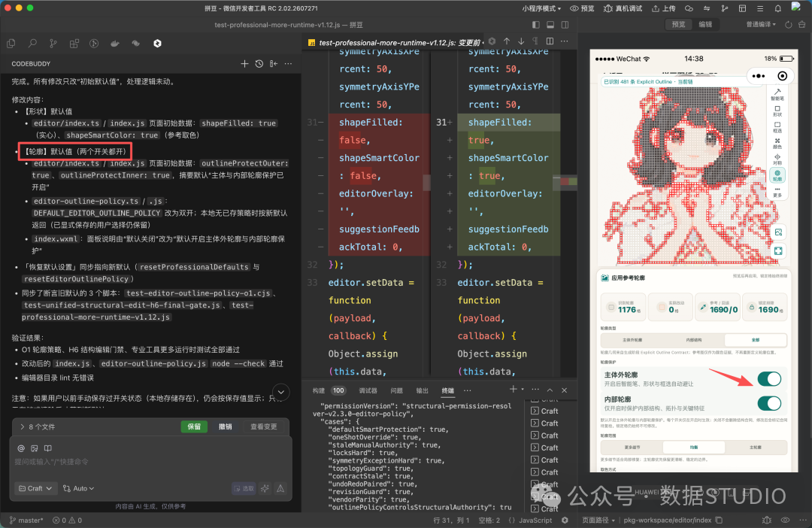This screenshot has height=528, width=812.
Task: Open the 小程序模式 mode dropdown
Action: click(541, 8)
